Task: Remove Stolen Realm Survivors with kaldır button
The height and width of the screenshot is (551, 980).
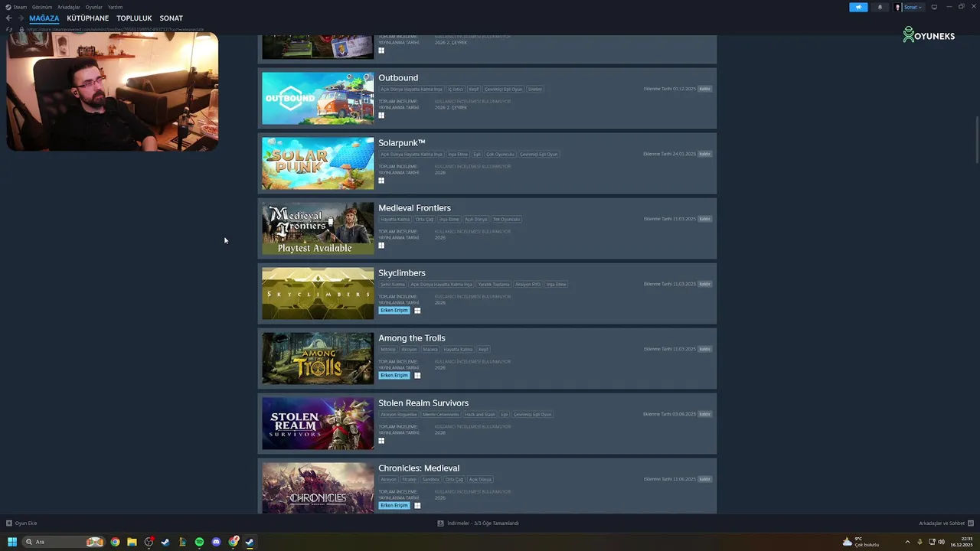Action: pyautogui.click(x=705, y=414)
